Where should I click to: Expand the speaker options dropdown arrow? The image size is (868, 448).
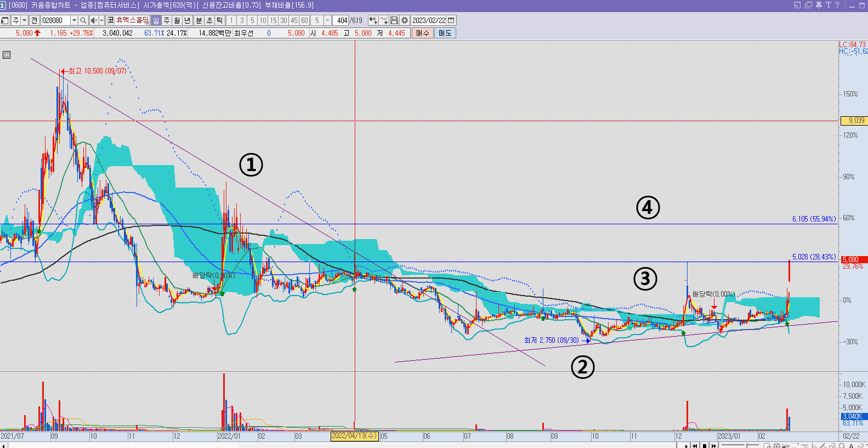tap(101, 20)
